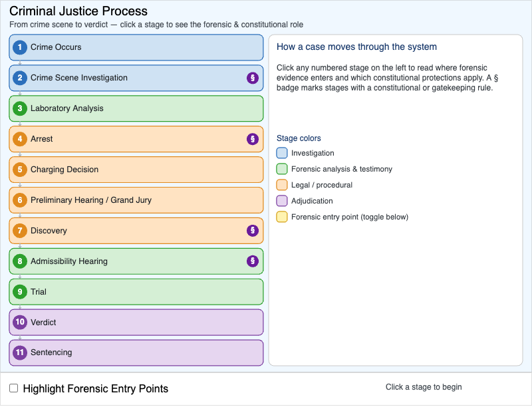Select the Crime Occurs stage label
This screenshot has height=407, width=532.
pyautogui.click(x=56, y=47)
